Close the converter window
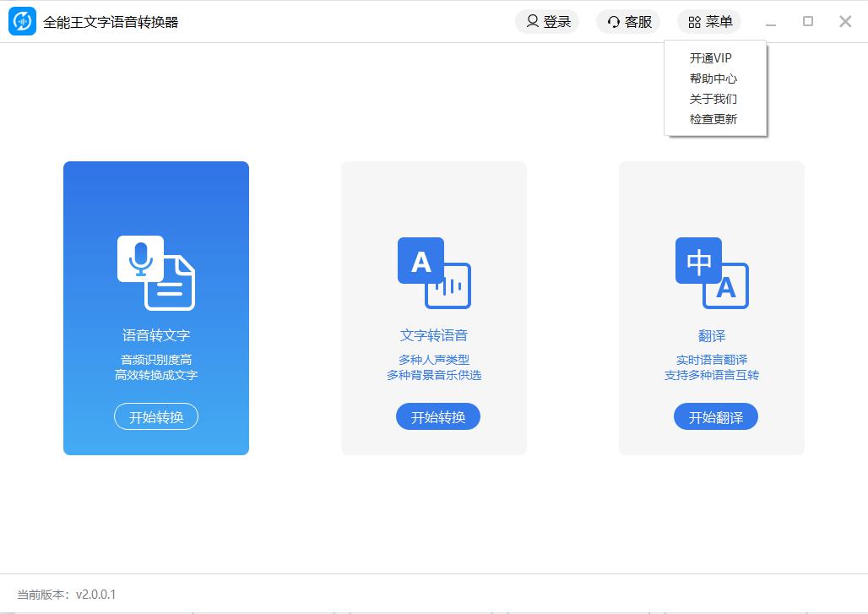 coord(845,22)
